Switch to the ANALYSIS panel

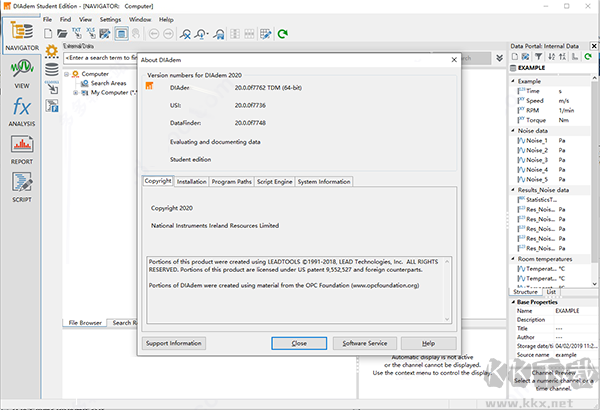(21, 110)
